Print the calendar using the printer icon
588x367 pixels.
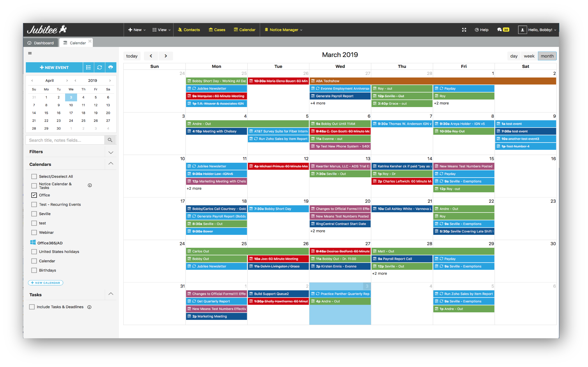click(111, 67)
